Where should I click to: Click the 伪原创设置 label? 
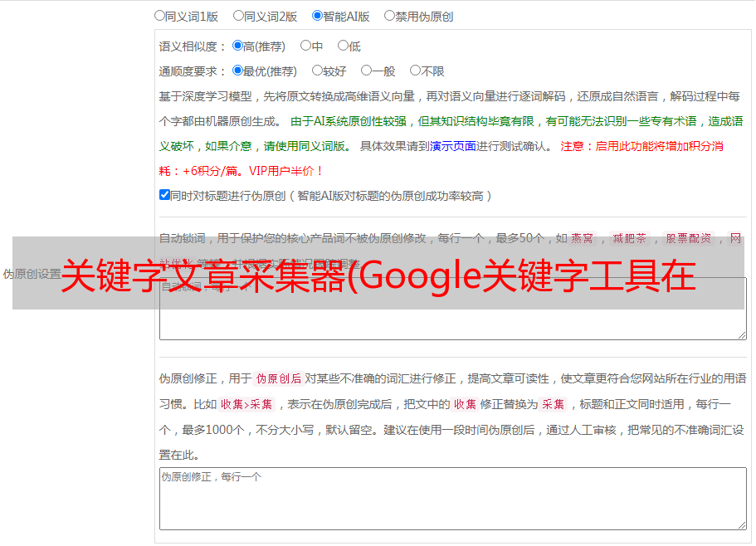32,274
